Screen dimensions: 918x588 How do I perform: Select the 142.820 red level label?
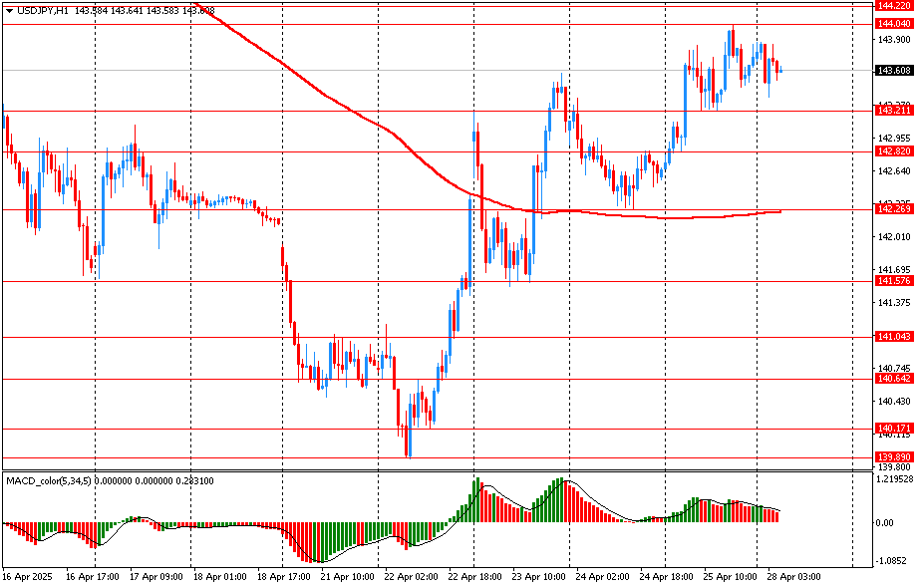893,150
